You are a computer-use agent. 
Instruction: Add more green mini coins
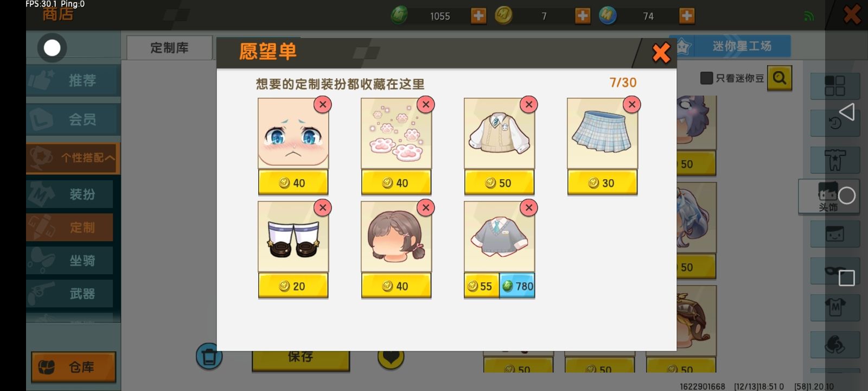click(x=478, y=16)
